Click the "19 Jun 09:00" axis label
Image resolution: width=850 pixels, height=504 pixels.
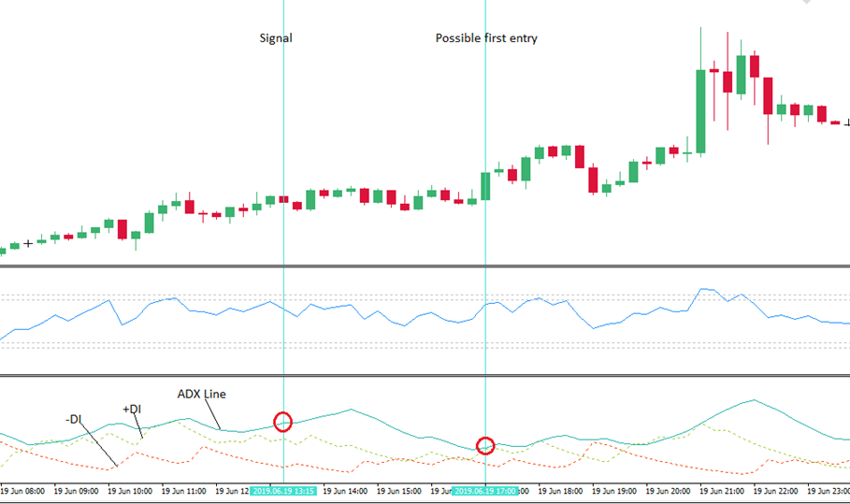[76, 491]
